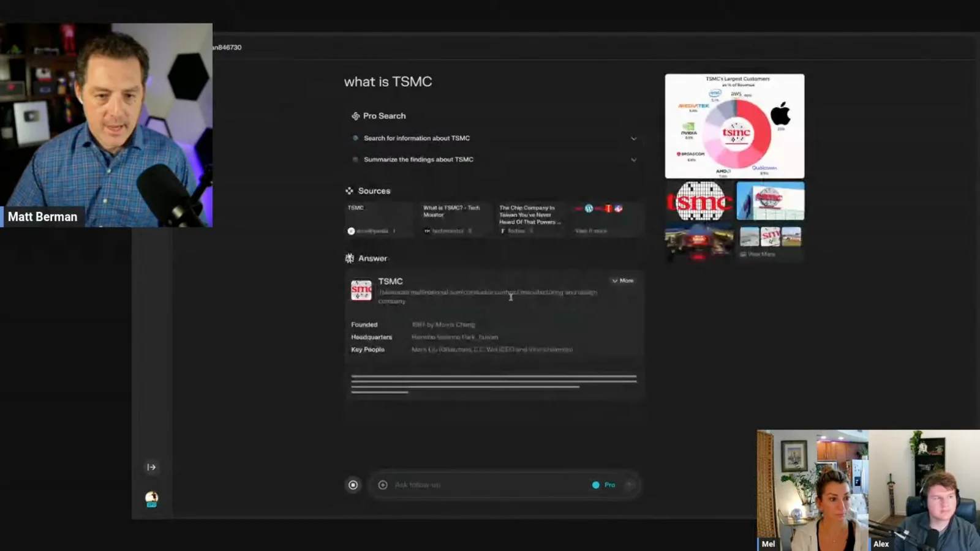Select Alex's video tile
Viewport: 980px width, 551px height.
pyautogui.click(x=924, y=490)
